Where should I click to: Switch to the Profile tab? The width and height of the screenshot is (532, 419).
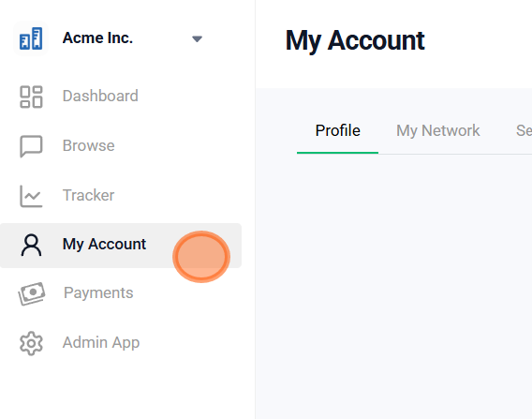tap(337, 131)
